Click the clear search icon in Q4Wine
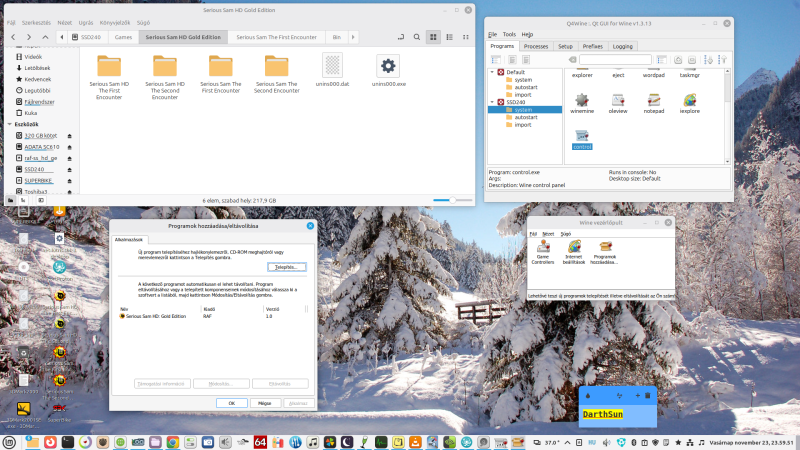 tap(572, 60)
